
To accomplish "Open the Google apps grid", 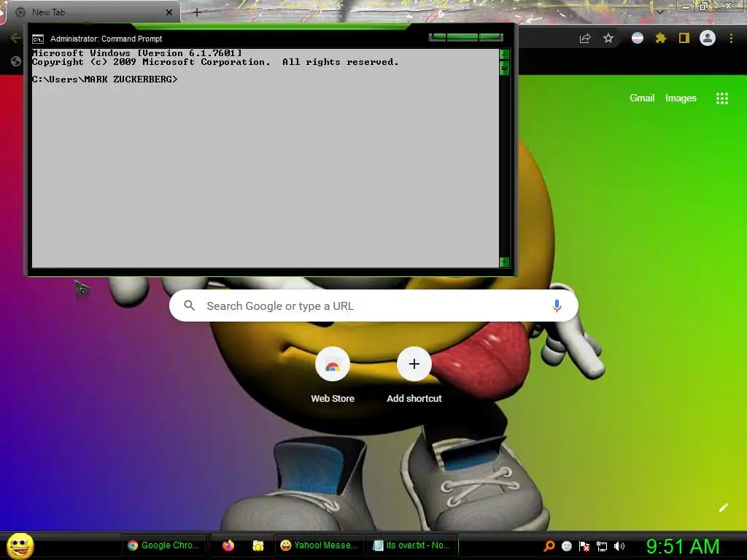I will 722,98.
